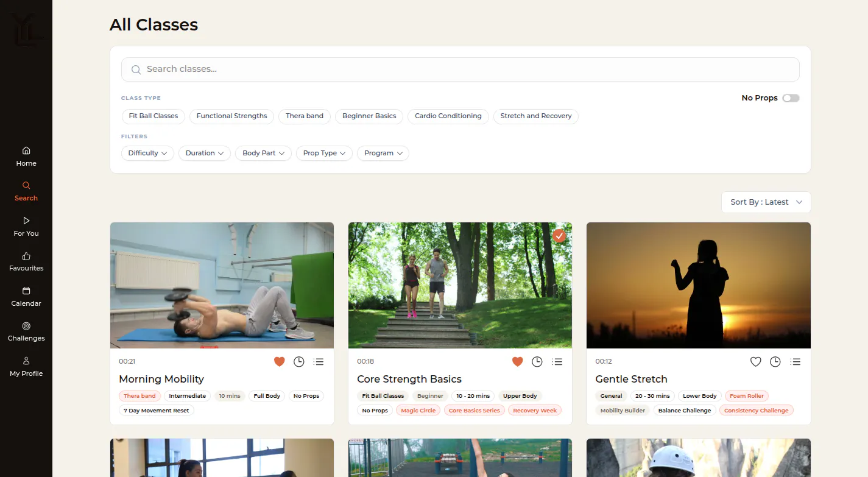Click the magnifier icon in the search bar
The width and height of the screenshot is (868, 477).
pos(136,69)
